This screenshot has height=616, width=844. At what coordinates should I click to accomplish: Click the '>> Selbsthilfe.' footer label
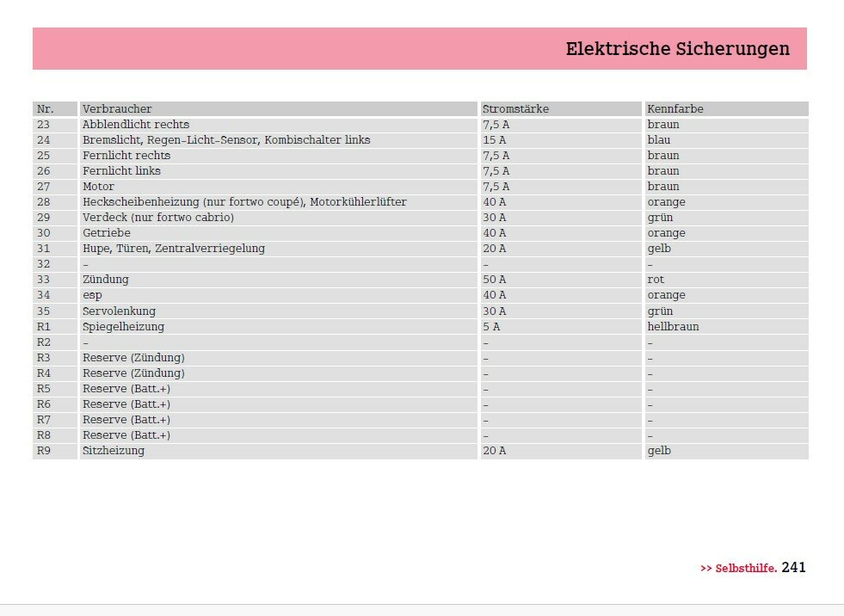click(738, 568)
